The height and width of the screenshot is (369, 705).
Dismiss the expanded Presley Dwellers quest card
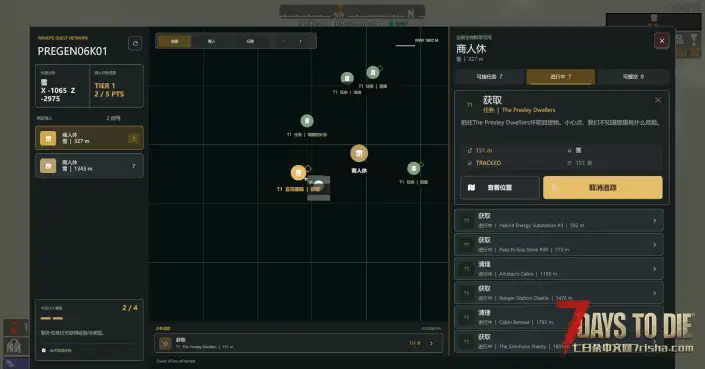pyautogui.click(x=657, y=100)
